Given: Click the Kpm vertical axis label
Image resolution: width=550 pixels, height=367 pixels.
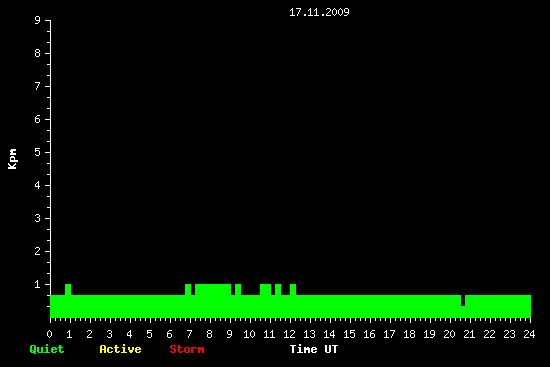Looking at the screenshot, I should point(13,159).
